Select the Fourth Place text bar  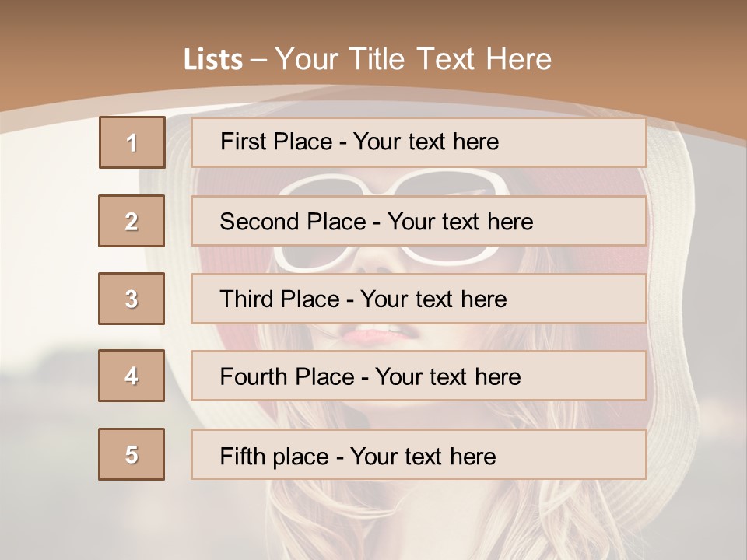pyautogui.click(x=418, y=376)
